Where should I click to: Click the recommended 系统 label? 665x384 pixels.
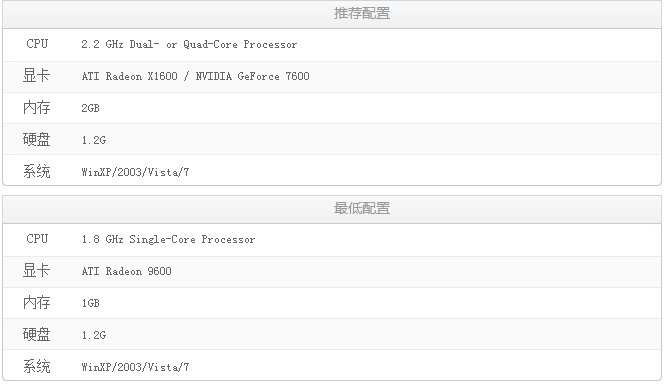point(36,171)
